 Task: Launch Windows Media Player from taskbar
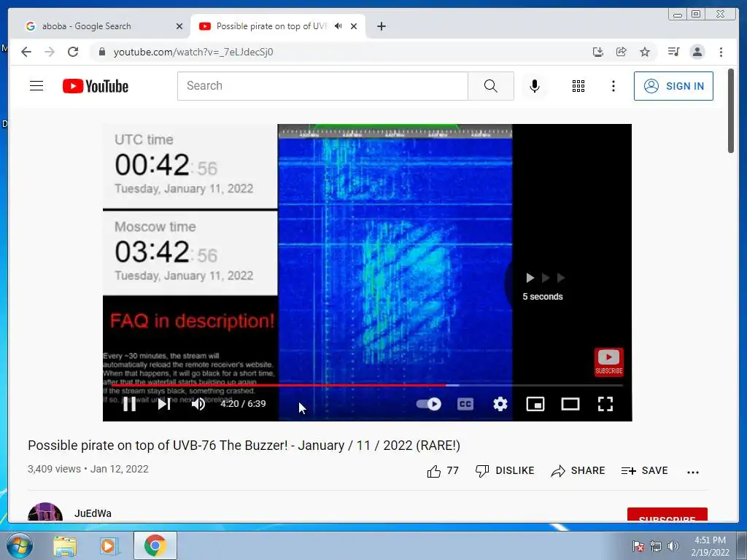pos(109,546)
